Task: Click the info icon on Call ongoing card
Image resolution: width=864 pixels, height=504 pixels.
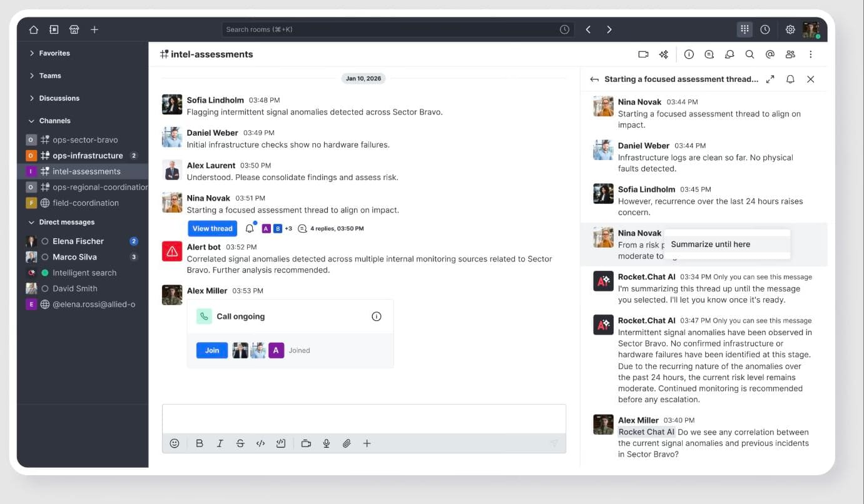Action: click(x=377, y=316)
